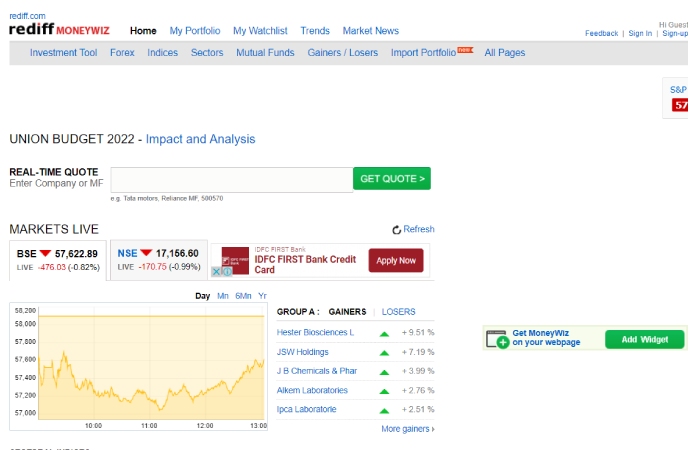Open the Forex page
The height and width of the screenshot is (450, 700).
coord(122,53)
